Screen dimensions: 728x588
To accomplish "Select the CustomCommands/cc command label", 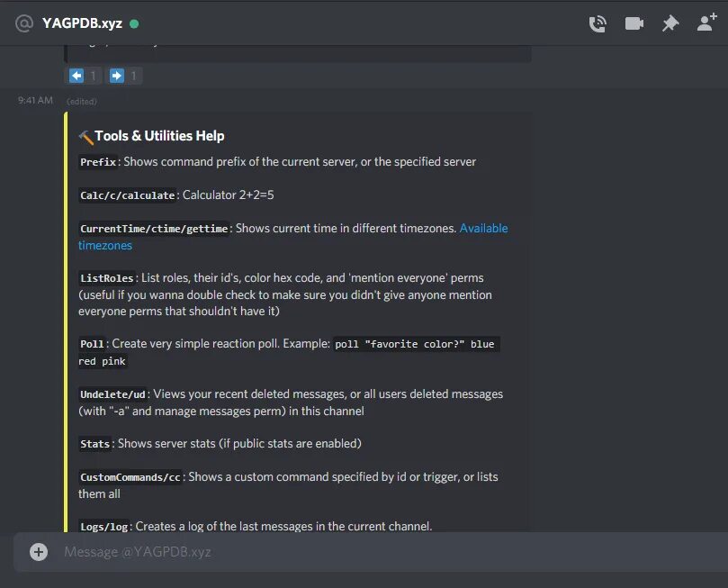I will point(130,477).
